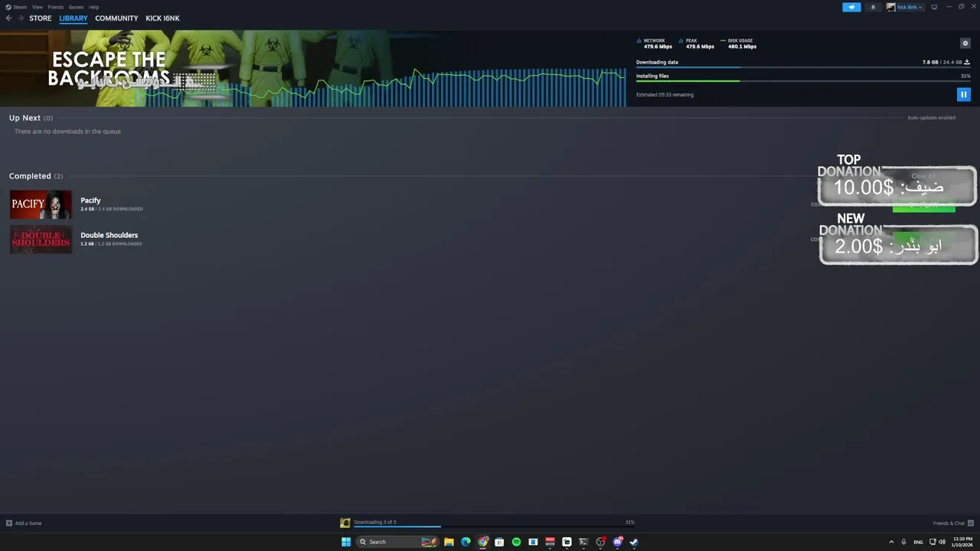Click the Friends & Chat icon
Viewport: 980px width, 551px height.
click(x=971, y=523)
